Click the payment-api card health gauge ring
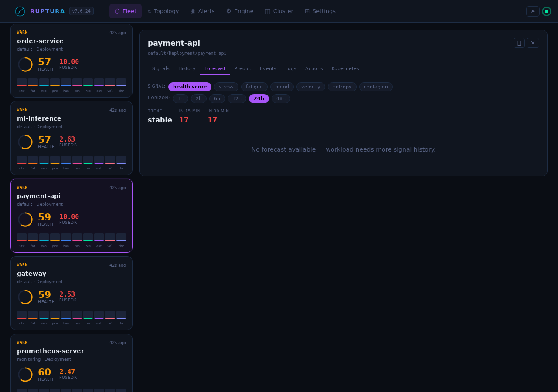The height and width of the screenshot is (392, 558). pyautogui.click(x=25, y=220)
